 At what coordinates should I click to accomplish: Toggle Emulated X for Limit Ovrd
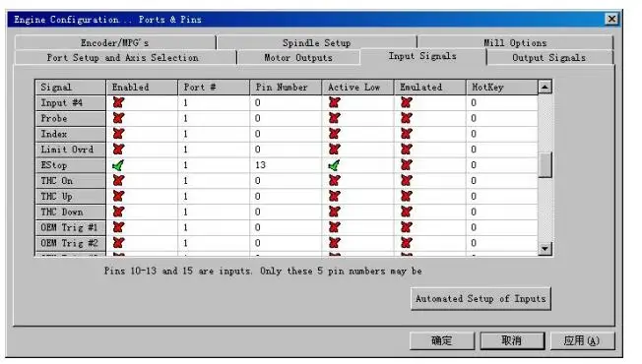pos(407,150)
